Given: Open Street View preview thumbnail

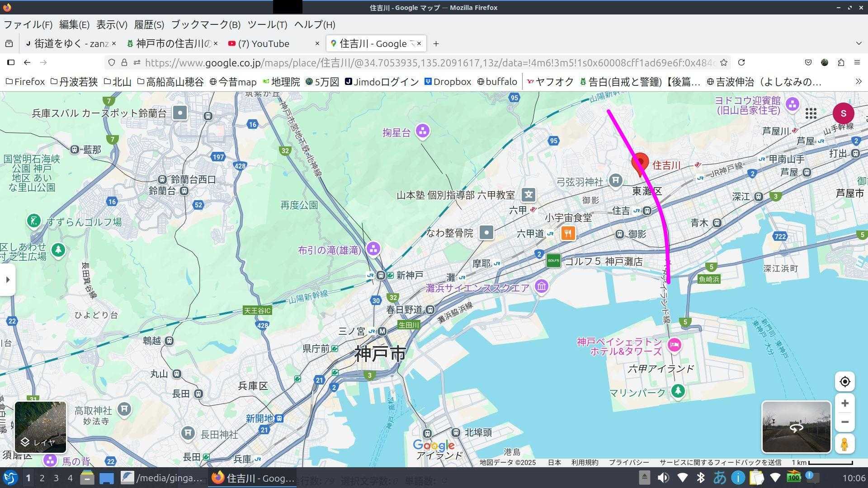Looking at the screenshot, I should pos(796,427).
